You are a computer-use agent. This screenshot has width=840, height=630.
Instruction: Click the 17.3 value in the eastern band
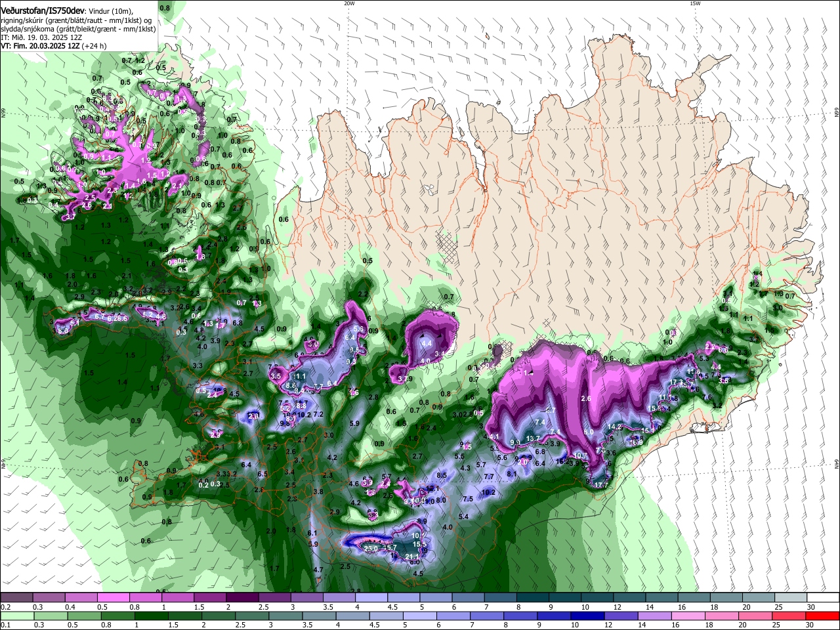tap(676, 382)
